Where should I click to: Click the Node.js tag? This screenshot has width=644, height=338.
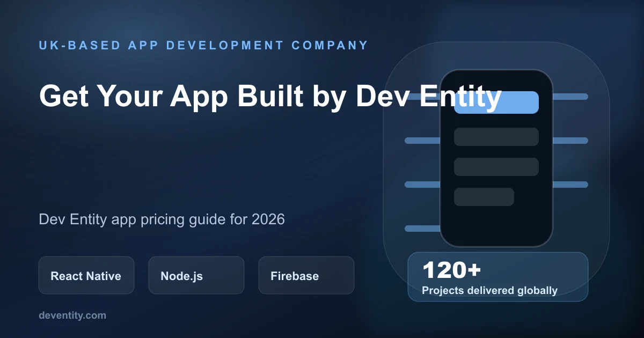[196, 275]
